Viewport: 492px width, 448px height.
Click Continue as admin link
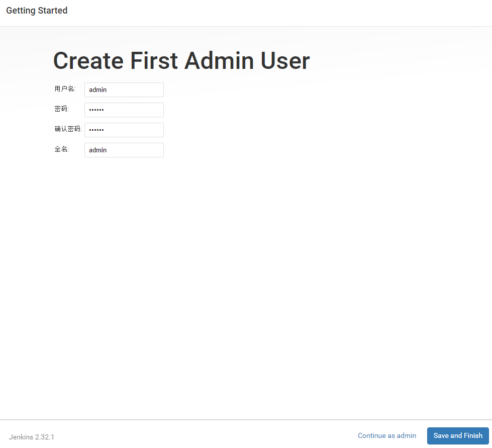pyautogui.click(x=387, y=436)
